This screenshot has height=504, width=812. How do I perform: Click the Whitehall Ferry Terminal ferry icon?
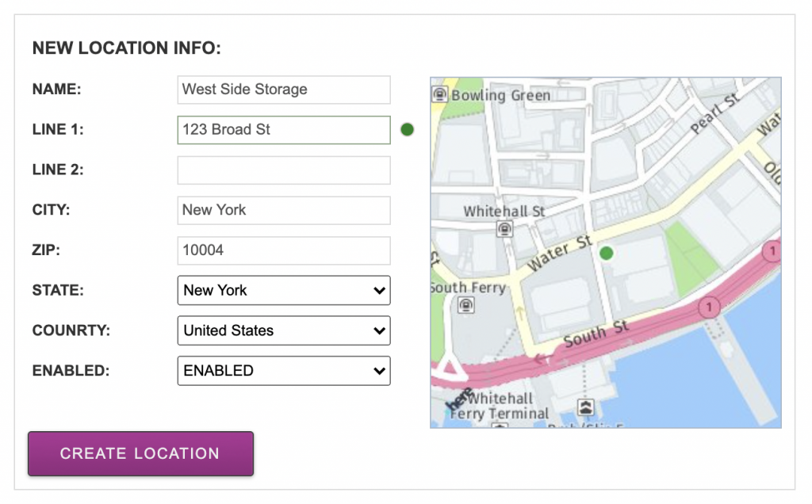585,407
